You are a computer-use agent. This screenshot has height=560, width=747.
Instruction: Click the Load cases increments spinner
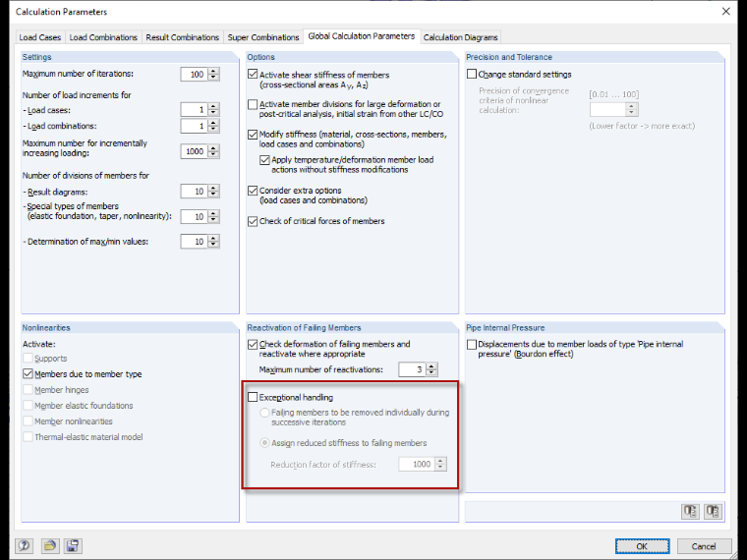(213, 110)
